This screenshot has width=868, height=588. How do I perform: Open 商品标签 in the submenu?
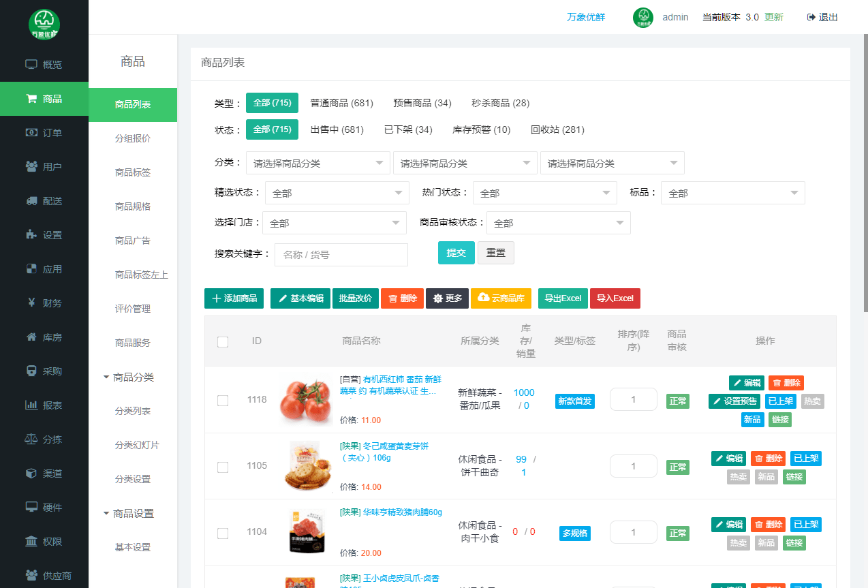[x=133, y=172]
